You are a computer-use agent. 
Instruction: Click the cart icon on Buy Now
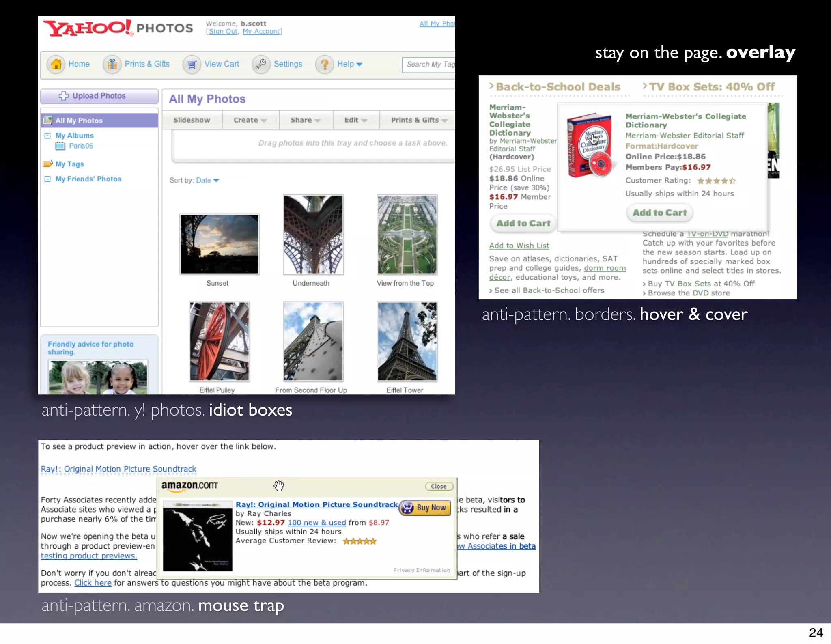[407, 508]
